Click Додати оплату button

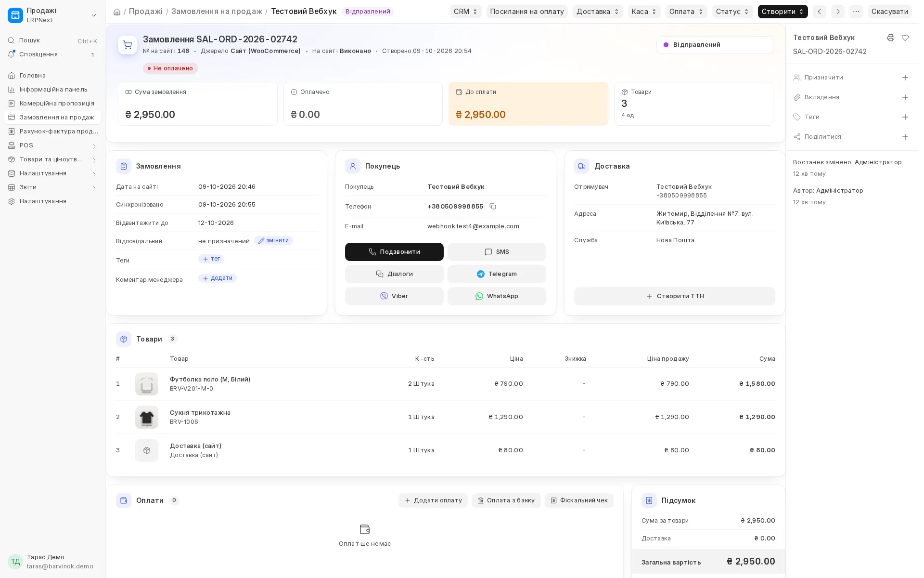click(x=433, y=500)
